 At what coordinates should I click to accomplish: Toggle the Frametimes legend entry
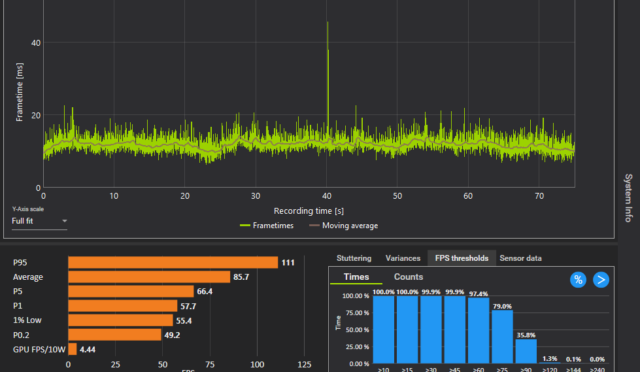tap(267, 225)
